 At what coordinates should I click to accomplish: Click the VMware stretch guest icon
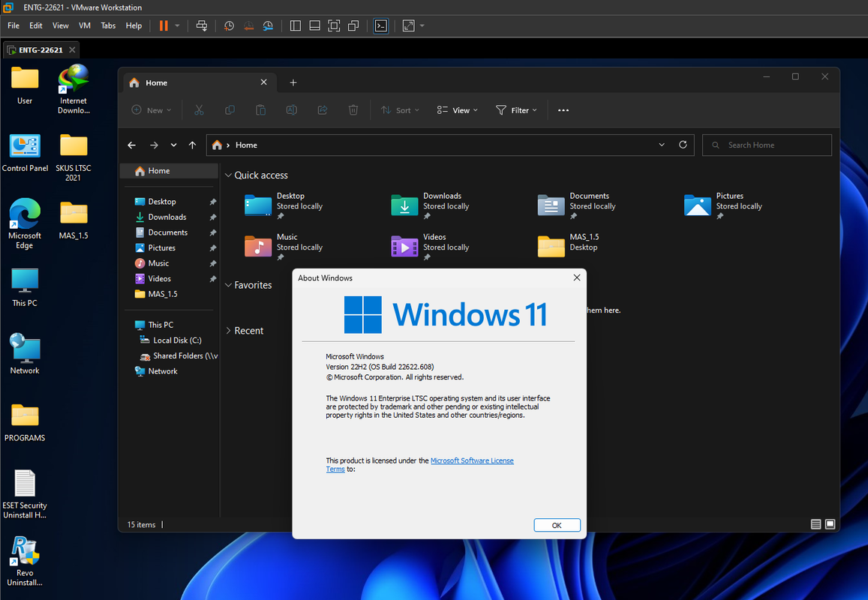pos(409,25)
